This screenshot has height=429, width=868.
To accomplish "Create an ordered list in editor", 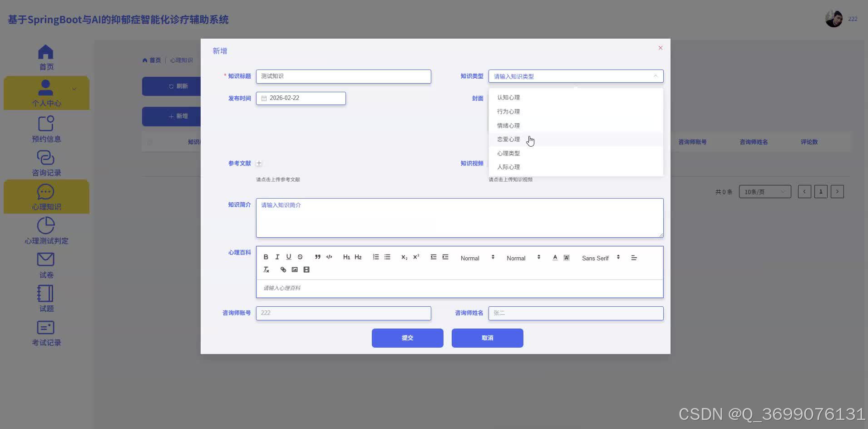I will [376, 257].
